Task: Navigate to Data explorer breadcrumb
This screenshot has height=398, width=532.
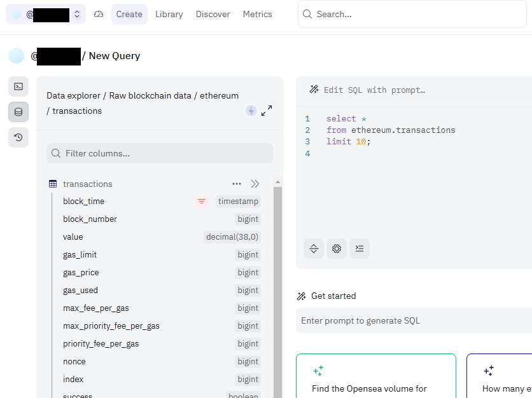Action: coord(73,95)
